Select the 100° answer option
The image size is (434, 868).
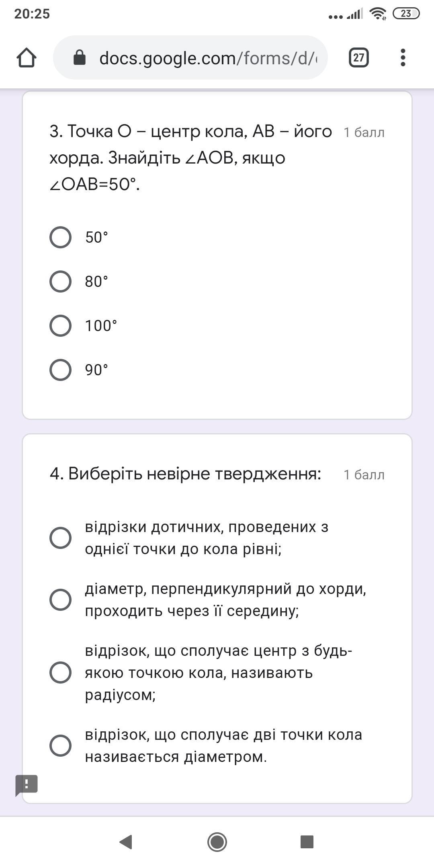tap(61, 325)
